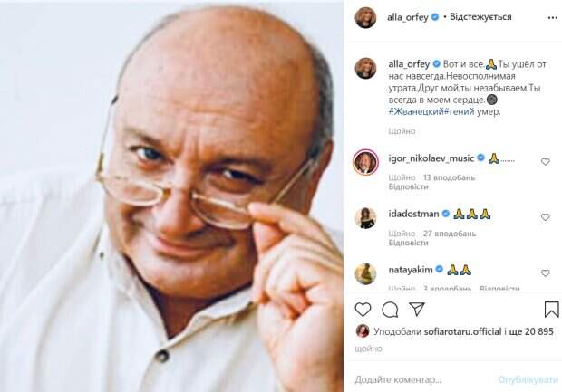This screenshot has height=392, width=562.
Task: Save post with the bookmark icon
Action: pos(551,310)
